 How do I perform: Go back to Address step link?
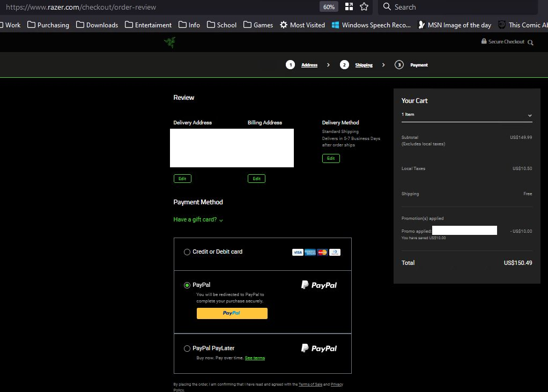coord(309,65)
